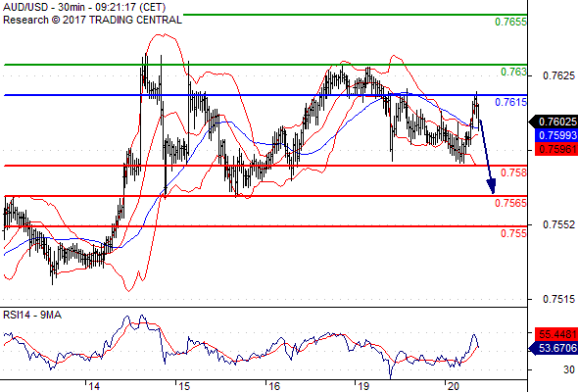Click the red 0.758 support label
Screen dimensions: 578x392
tap(513, 172)
